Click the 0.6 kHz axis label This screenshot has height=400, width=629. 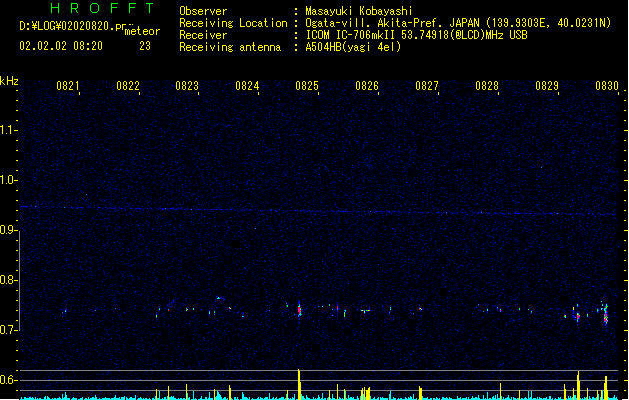[8, 380]
